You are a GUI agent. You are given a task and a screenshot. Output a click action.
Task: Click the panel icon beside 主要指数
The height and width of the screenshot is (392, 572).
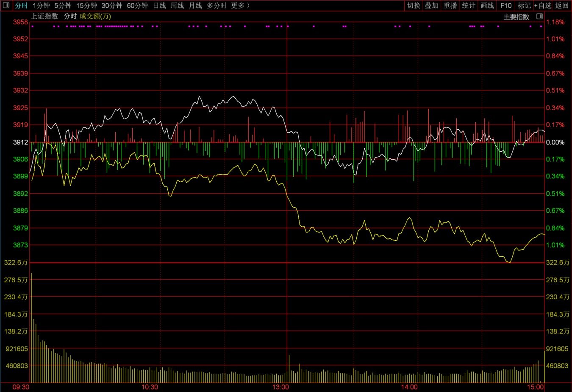(x=539, y=17)
